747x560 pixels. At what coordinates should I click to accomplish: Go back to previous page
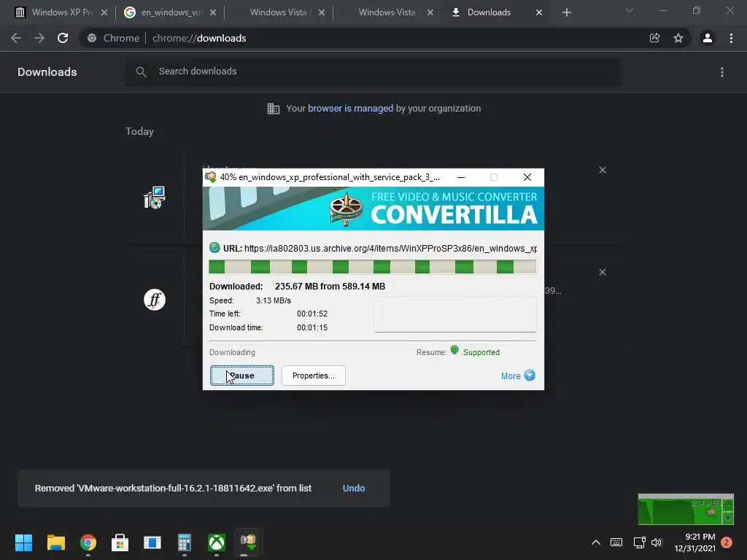point(16,38)
